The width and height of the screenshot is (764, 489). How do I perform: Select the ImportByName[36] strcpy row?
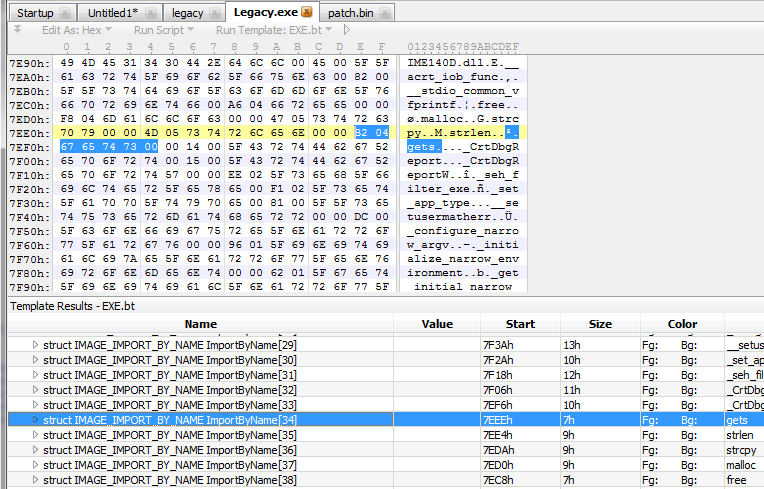pos(200,450)
